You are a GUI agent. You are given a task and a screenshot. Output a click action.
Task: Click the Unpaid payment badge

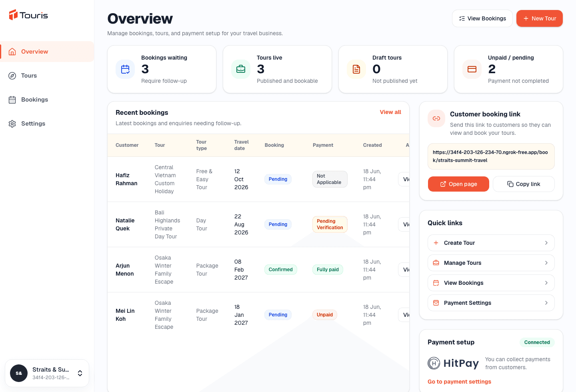(324, 315)
